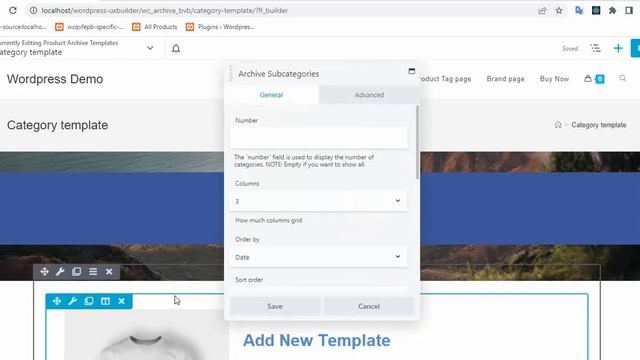Open the browser extensions puzzle icon
Image resolution: width=640 pixels, height=360 pixels.
tap(612, 11)
